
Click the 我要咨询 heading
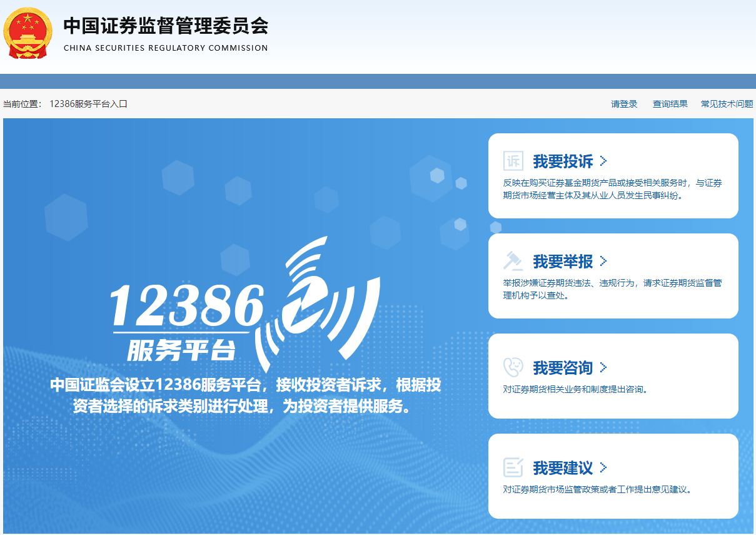[x=563, y=368]
